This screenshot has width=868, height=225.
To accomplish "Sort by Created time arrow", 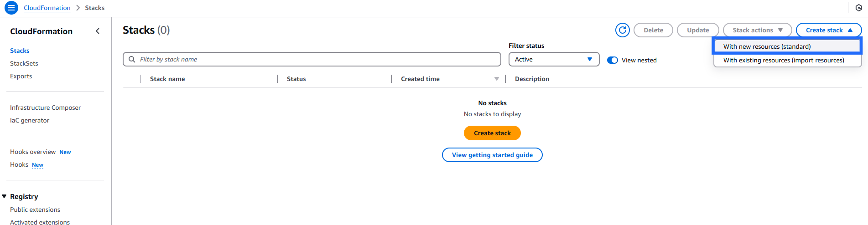I will (496, 79).
